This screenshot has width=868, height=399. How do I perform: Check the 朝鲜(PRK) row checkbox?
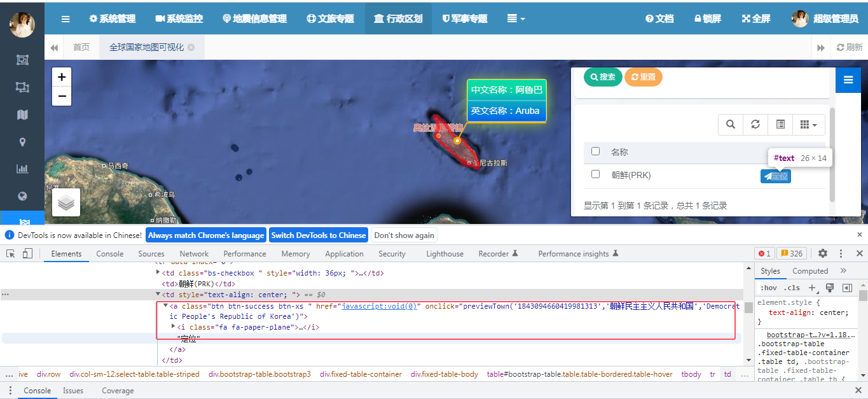pos(596,174)
